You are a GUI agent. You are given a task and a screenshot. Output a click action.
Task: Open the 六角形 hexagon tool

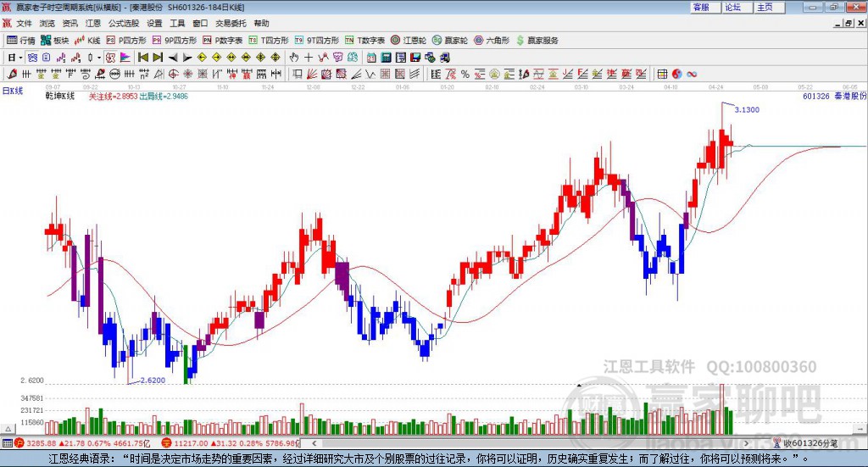pos(492,41)
